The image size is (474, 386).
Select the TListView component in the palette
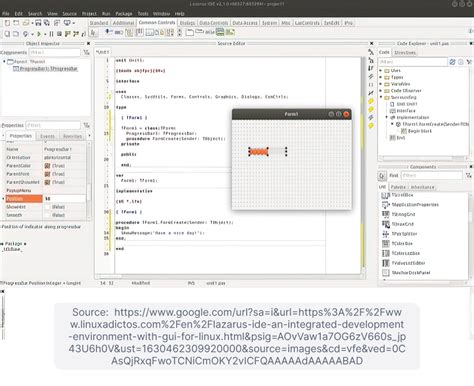click(x=139, y=32)
